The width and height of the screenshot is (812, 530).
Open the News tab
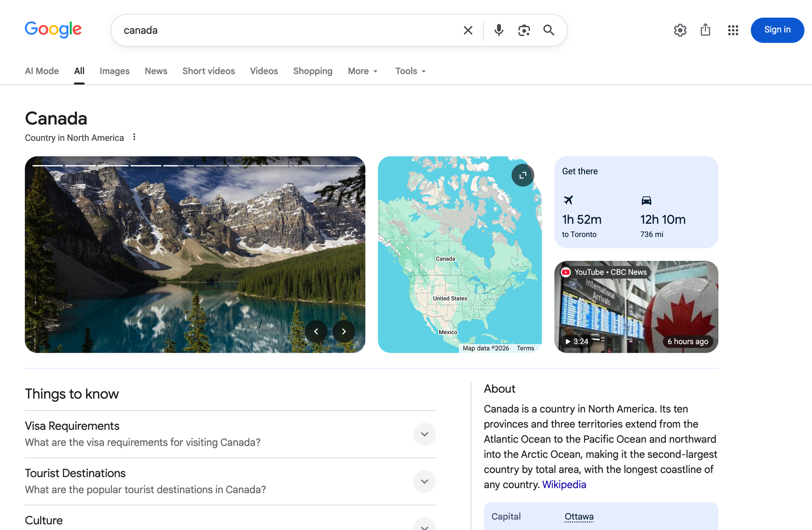[156, 71]
